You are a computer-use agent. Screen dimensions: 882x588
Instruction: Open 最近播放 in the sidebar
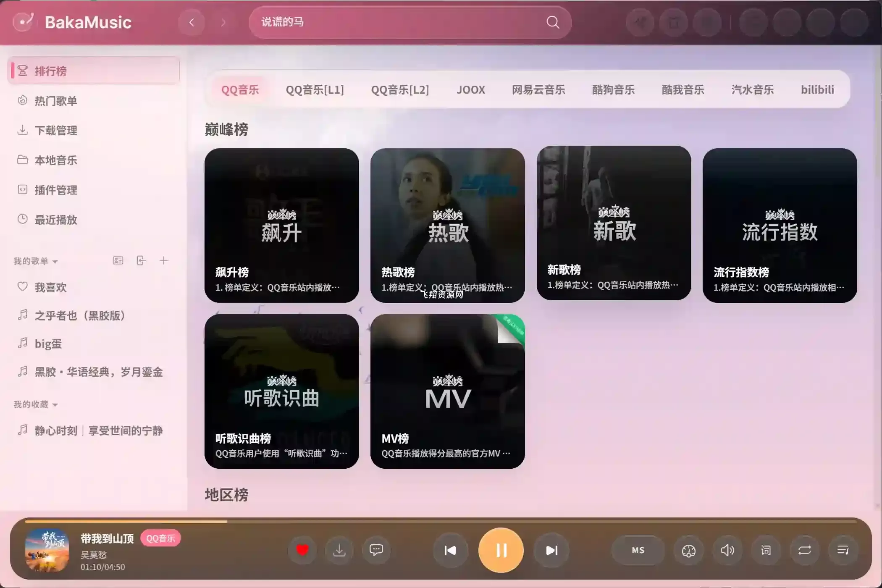pyautogui.click(x=94, y=220)
